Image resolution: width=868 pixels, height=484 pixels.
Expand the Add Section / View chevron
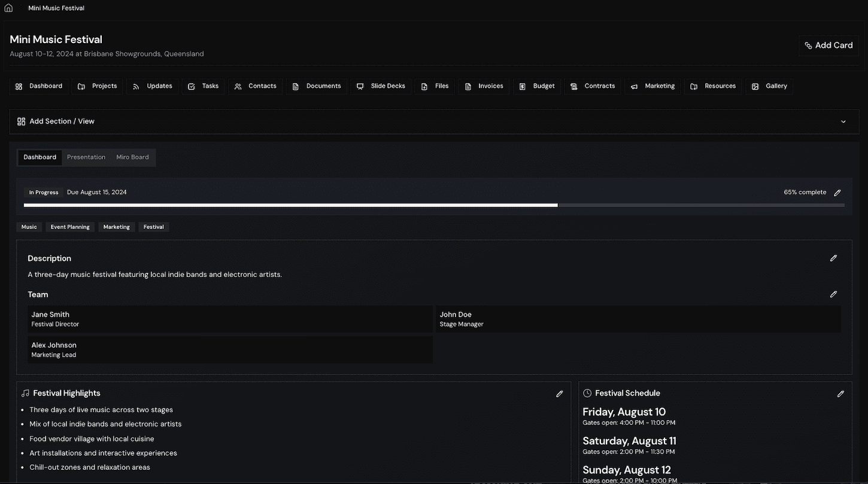(x=843, y=121)
